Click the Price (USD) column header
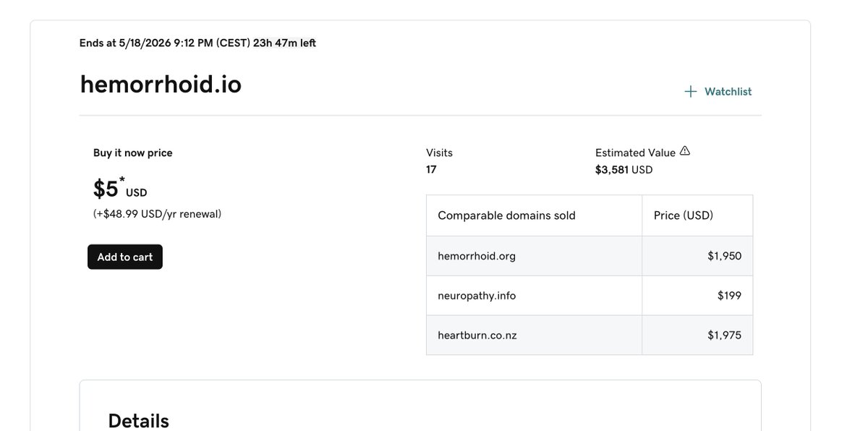This screenshot has height=431, width=868. pos(684,215)
